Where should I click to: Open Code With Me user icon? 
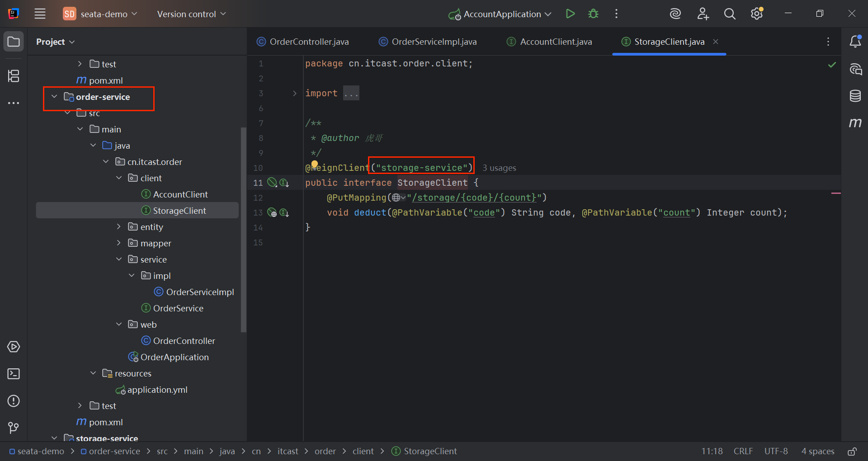pyautogui.click(x=703, y=14)
